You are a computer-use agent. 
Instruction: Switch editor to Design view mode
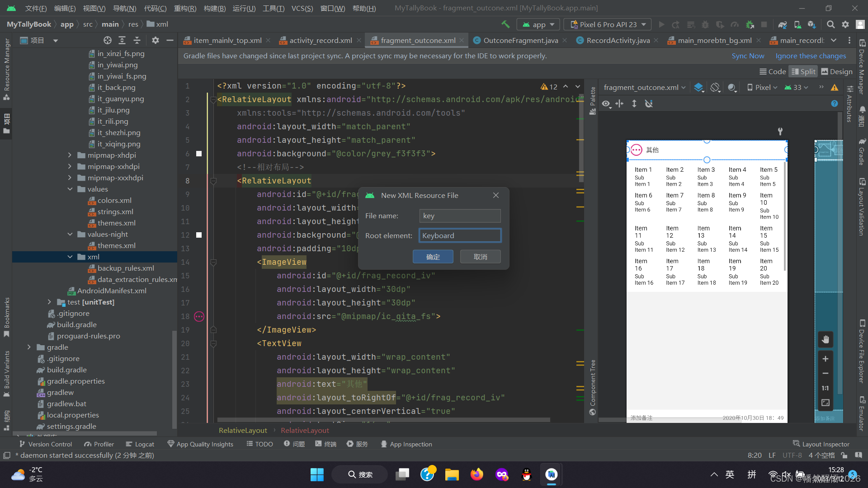(x=837, y=71)
